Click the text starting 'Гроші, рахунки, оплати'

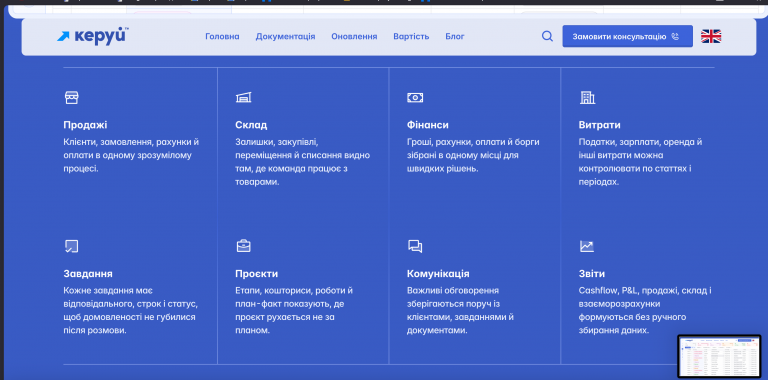point(473,155)
